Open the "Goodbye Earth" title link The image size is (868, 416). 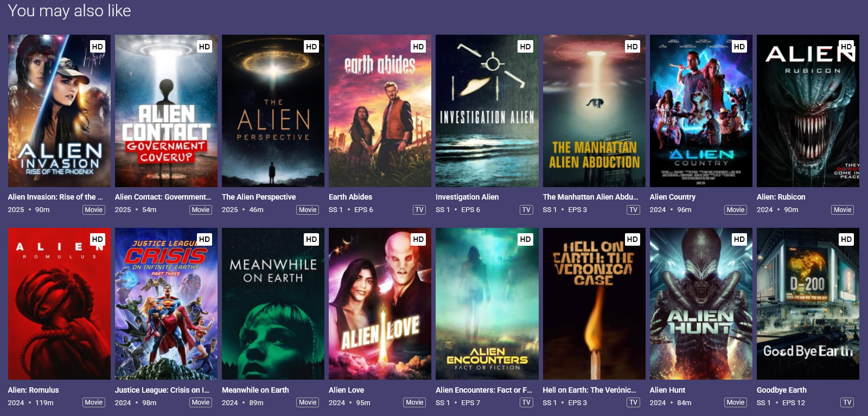pos(782,390)
